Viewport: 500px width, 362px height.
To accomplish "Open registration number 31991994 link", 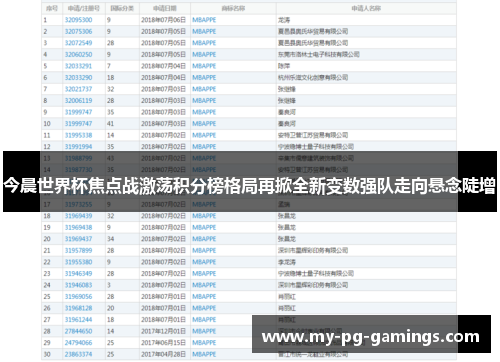I will click(x=78, y=147).
